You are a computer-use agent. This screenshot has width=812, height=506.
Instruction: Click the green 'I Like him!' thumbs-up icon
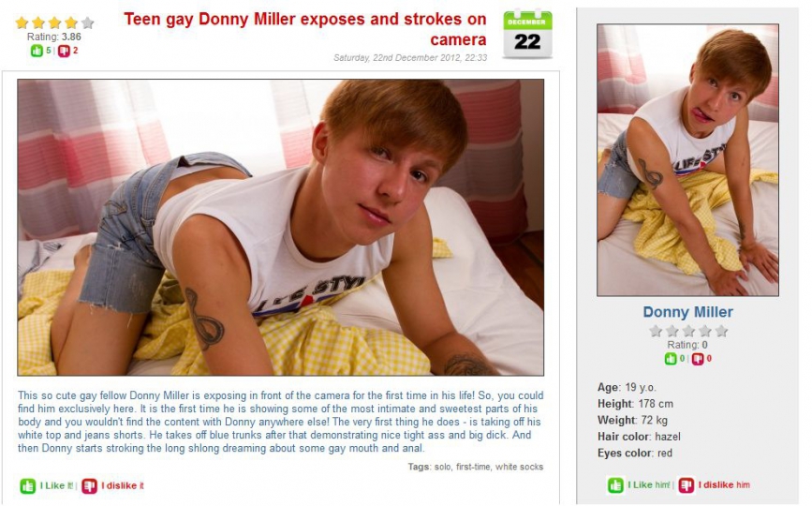(615, 485)
